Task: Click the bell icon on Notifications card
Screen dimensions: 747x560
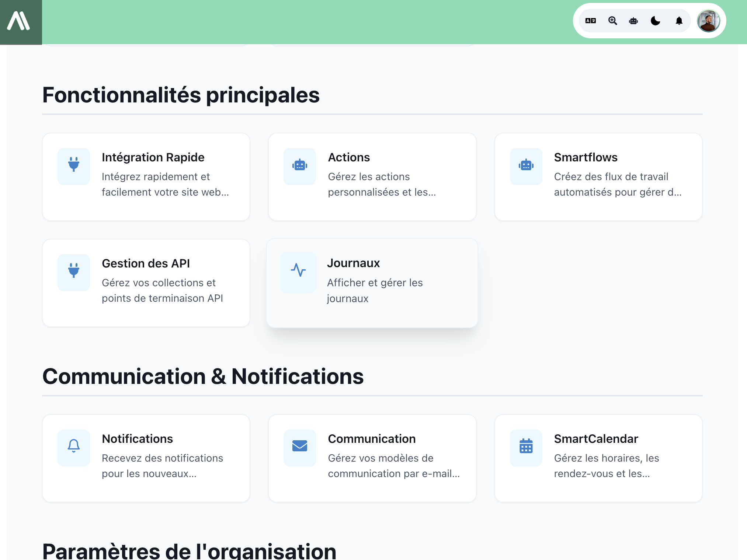Action: pos(74,446)
